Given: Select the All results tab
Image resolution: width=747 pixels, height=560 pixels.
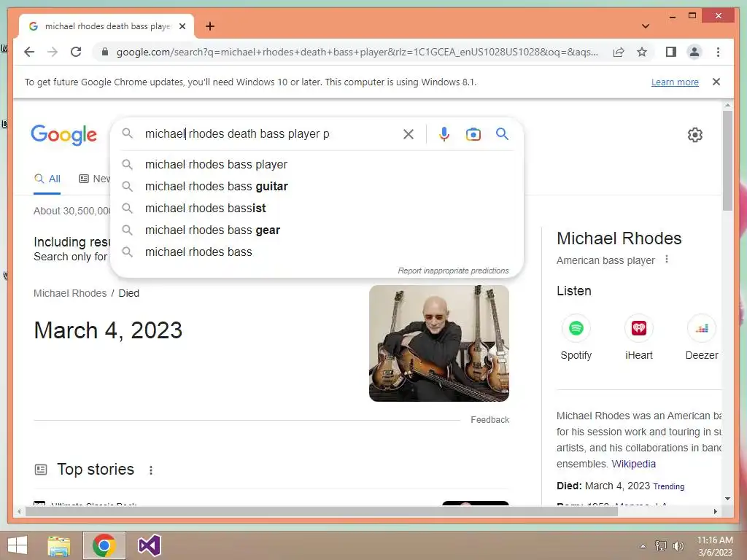Looking at the screenshot, I should tap(47, 179).
